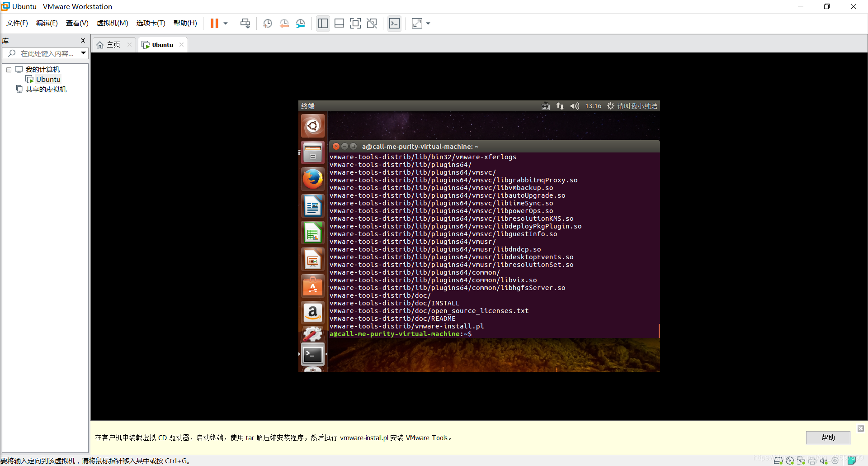
Task: Close the 库 library panel
Action: click(x=83, y=40)
